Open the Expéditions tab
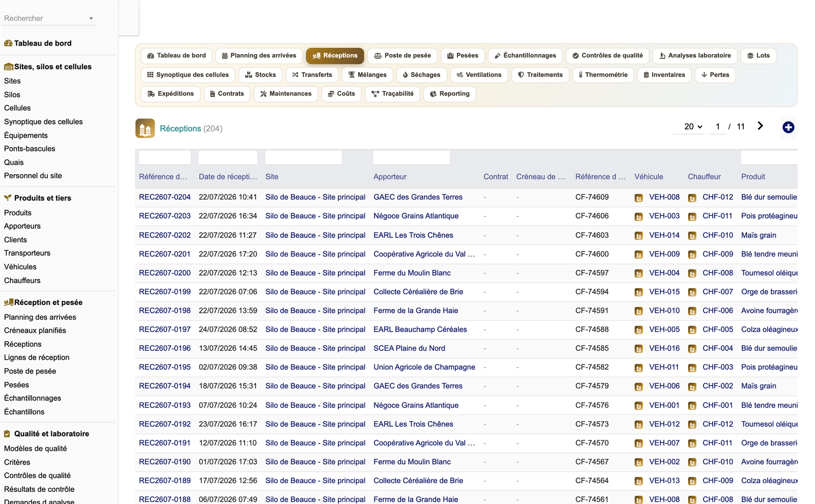The width and height of the screenshot is (815, 504). (170, 94)
